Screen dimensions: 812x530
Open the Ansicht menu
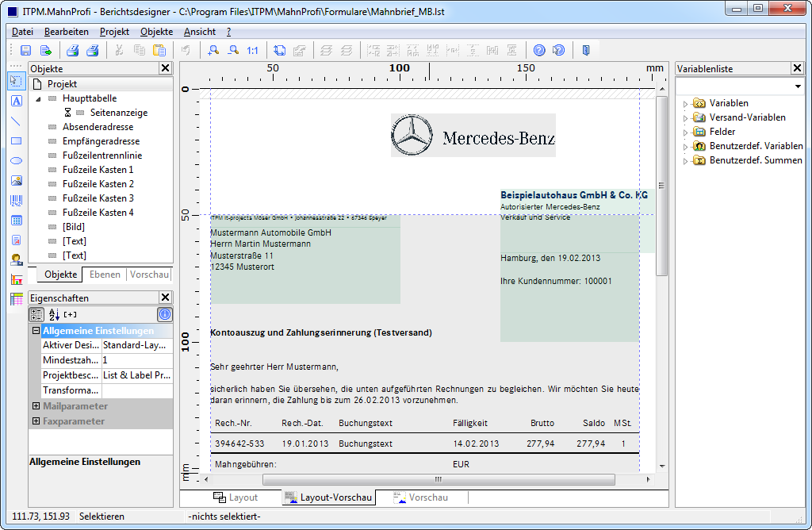coord(199,32)
